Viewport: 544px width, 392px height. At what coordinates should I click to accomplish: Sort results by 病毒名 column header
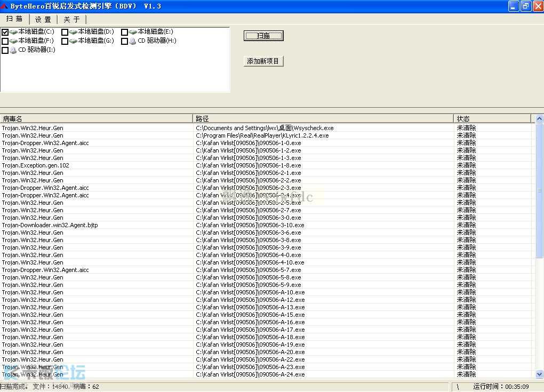tap(96, 118)
